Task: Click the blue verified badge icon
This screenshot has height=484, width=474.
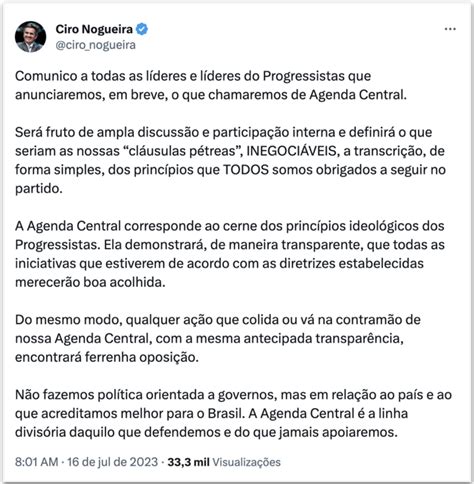Action: point(142,29)
